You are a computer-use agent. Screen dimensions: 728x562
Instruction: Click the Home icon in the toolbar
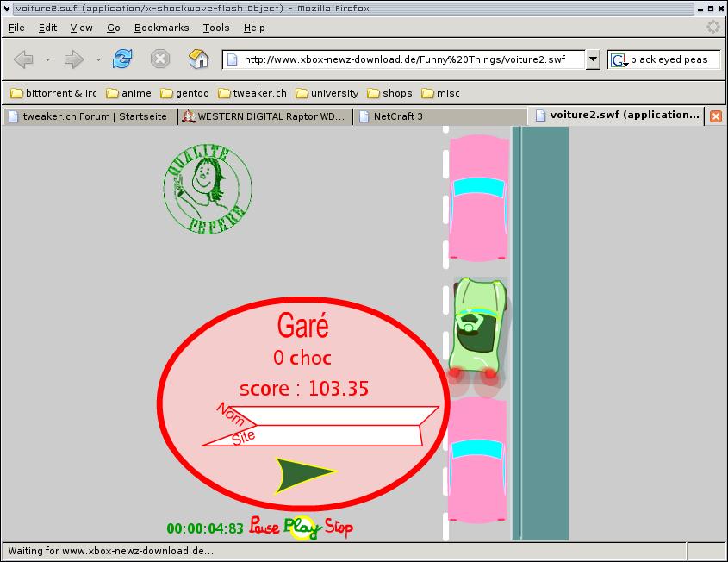click(x=199, y=59)
